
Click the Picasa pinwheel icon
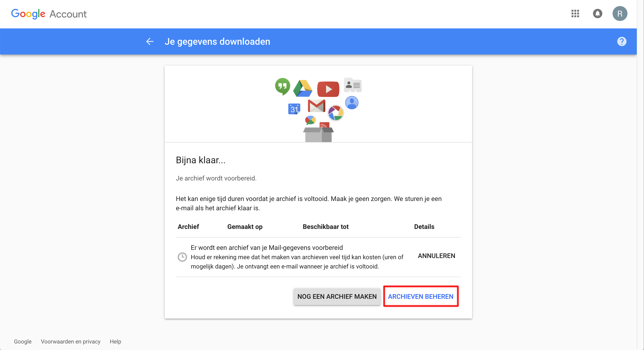click(335, 113)
